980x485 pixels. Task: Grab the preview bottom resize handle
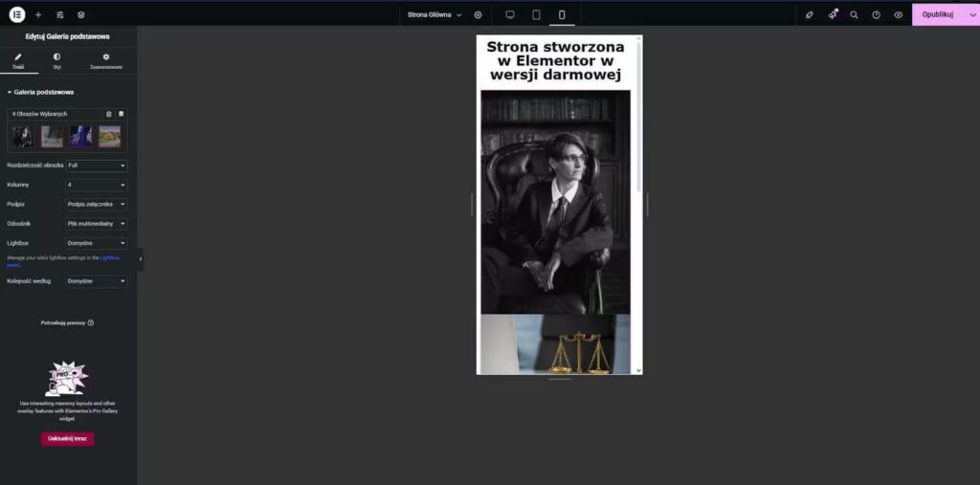coord(560,379)
